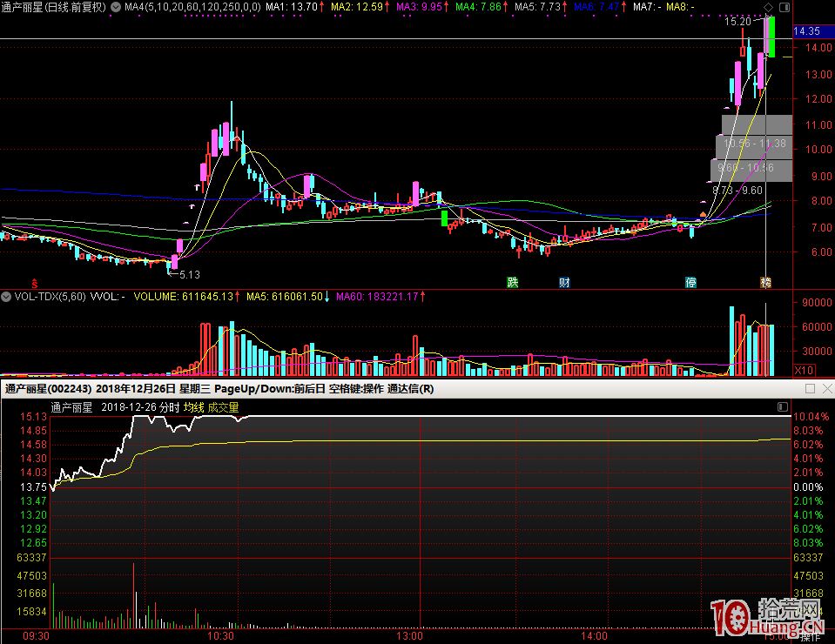Click the 09:30 time axis label
The image size is (835, 644).
(36, 636)
